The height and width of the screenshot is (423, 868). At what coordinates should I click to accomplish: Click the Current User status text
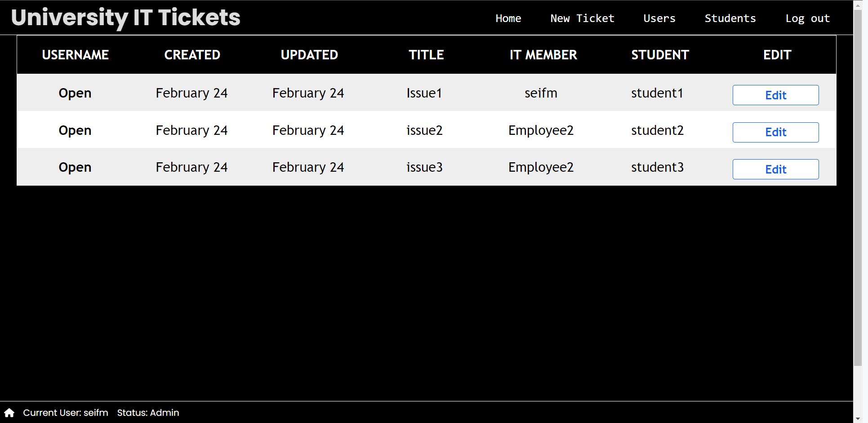66,412
